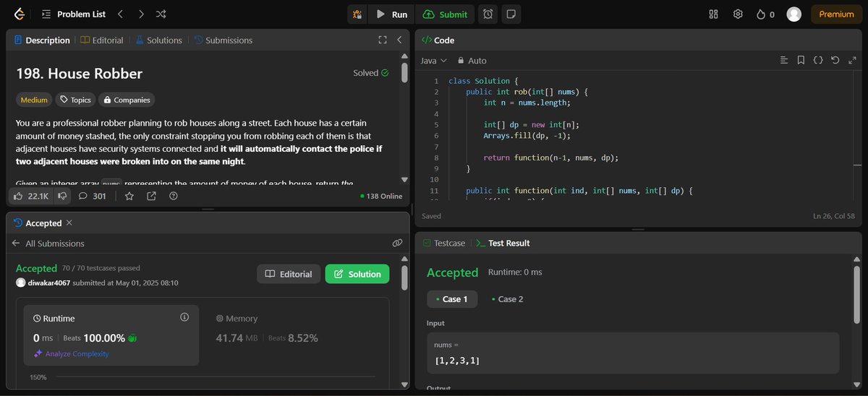Open the help question mark icon
868x396 pixels.
coord(173,196)
